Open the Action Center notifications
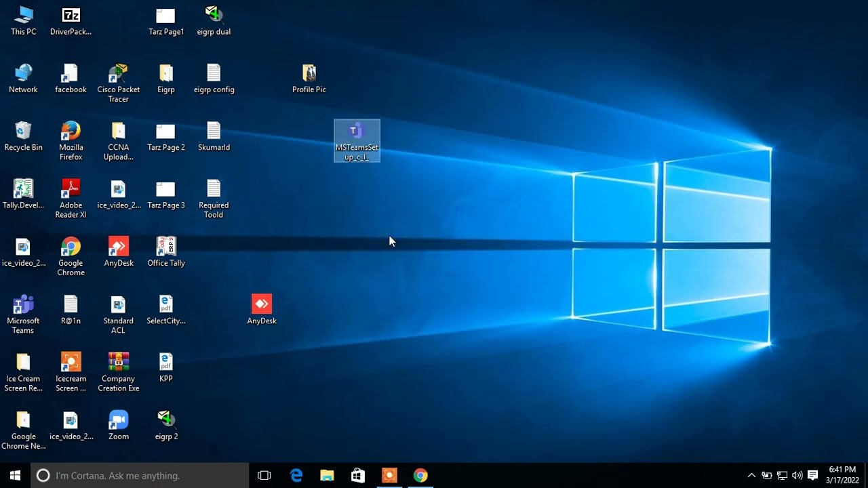The height and width of the screenshot is (488, 868). (x=812, y=475)
